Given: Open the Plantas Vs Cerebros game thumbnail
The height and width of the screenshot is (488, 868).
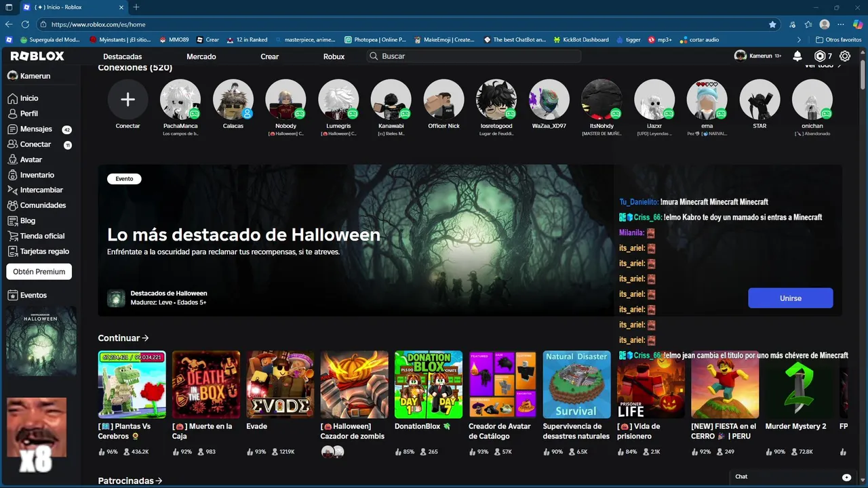Looking at the screenshot, I should tap(132, 384).
